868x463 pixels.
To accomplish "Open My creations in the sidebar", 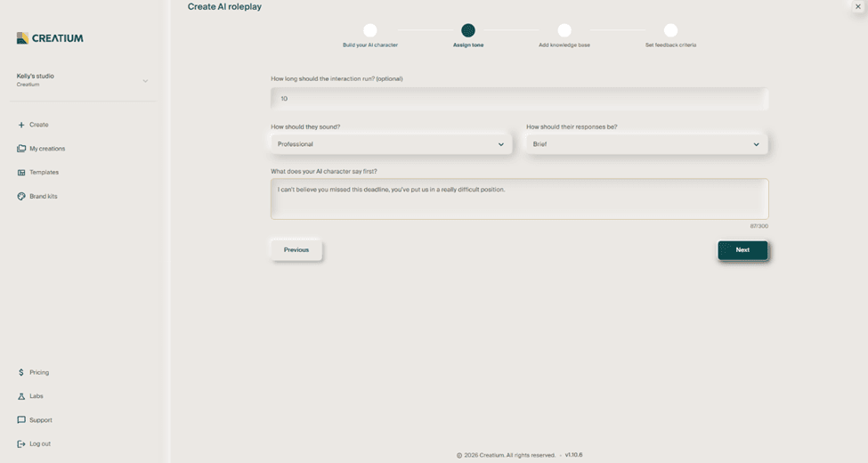I will tap(47, 149).
